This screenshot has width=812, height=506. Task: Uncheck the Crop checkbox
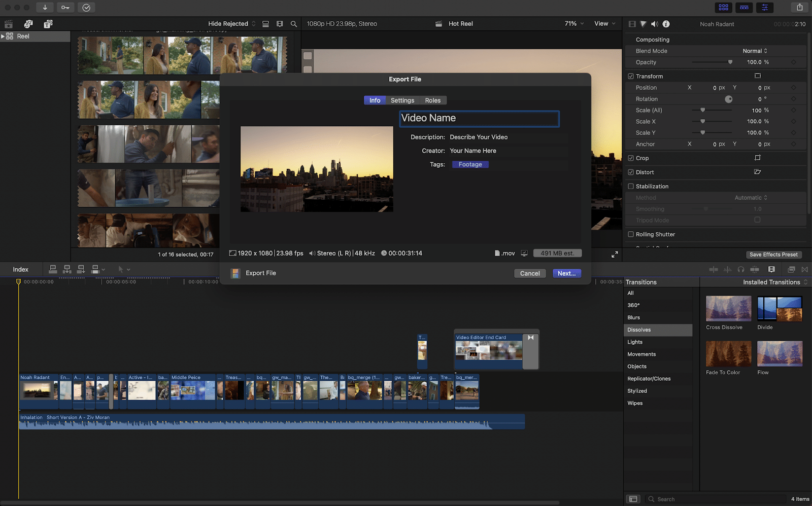point(631,158)
